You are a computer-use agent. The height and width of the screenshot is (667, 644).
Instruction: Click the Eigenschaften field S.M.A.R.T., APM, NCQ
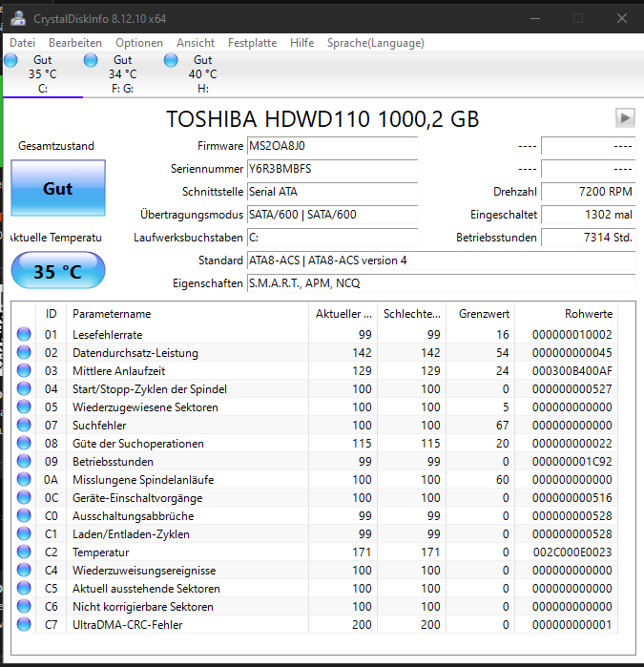[442, 283]
